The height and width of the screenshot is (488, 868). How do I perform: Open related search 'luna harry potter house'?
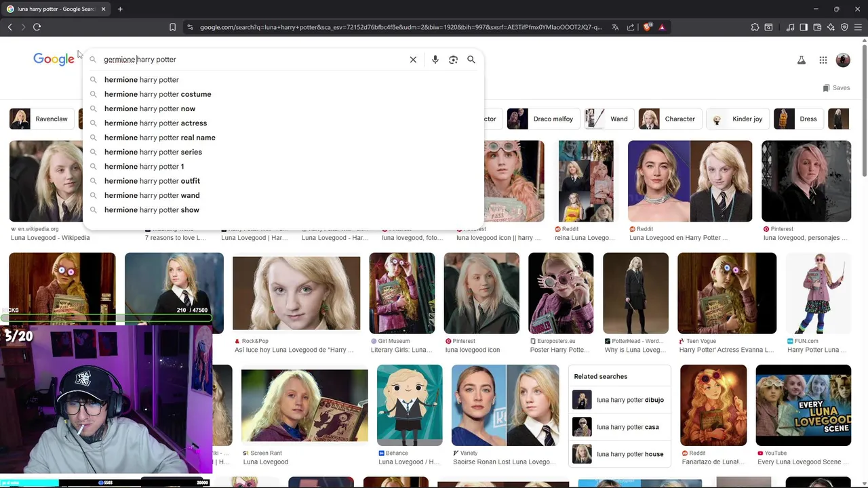click(x=619, y=454)
